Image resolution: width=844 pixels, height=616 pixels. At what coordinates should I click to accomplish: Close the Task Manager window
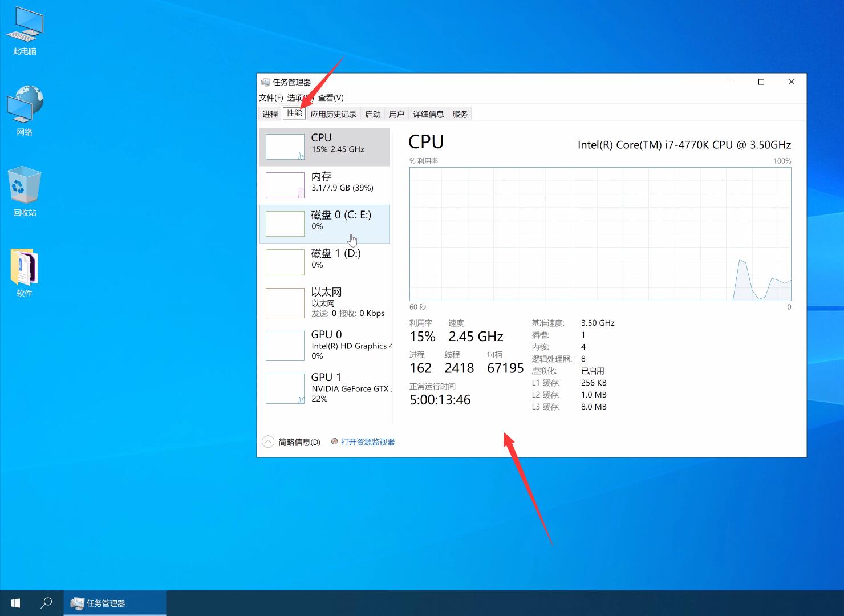tap(792, 82)
